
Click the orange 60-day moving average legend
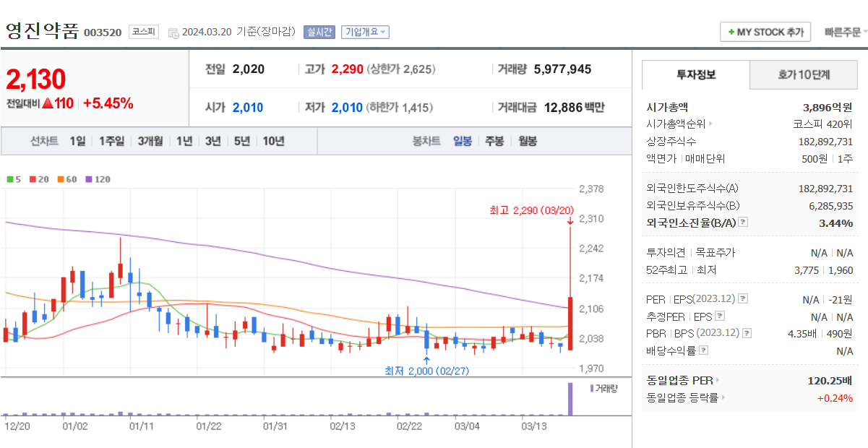click(x=67, y=179)
